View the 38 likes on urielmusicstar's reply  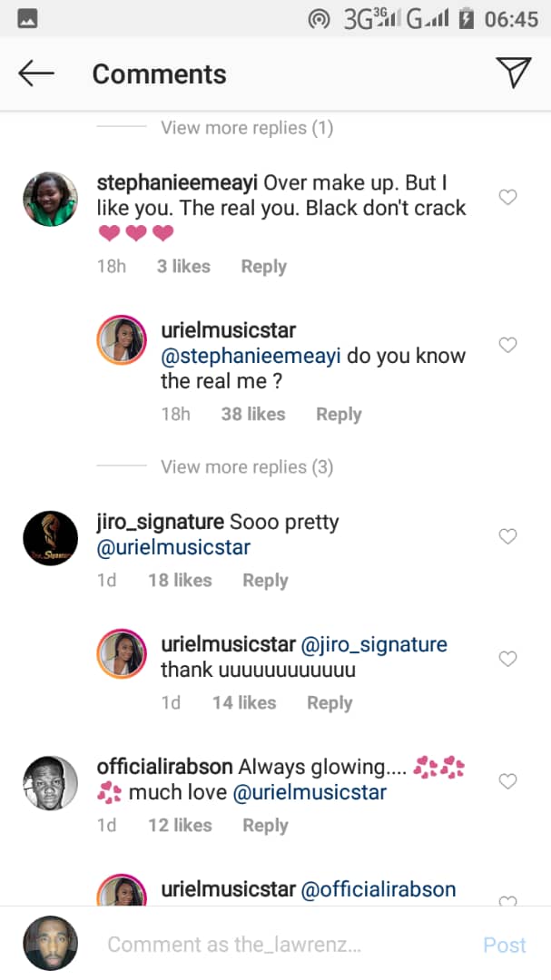coord(253,415)
